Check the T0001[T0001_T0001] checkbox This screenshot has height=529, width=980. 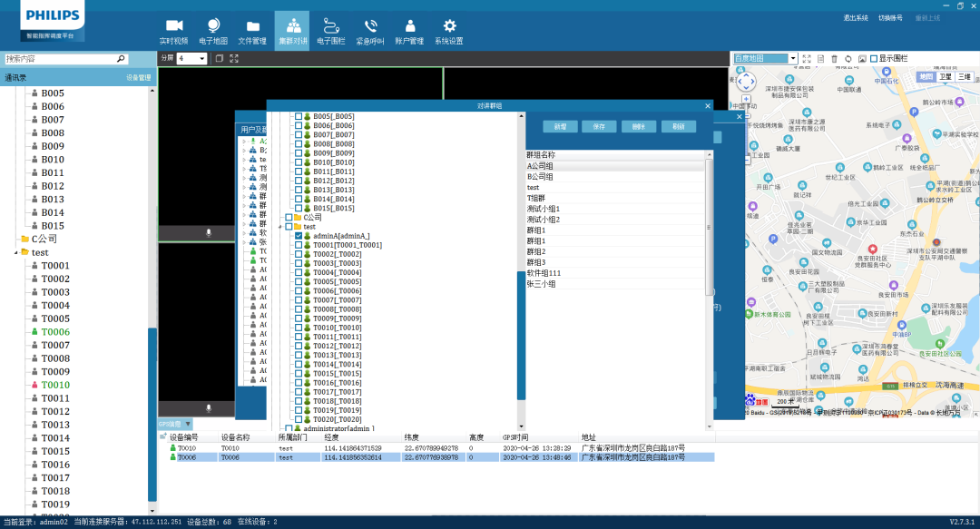[299, 245]
